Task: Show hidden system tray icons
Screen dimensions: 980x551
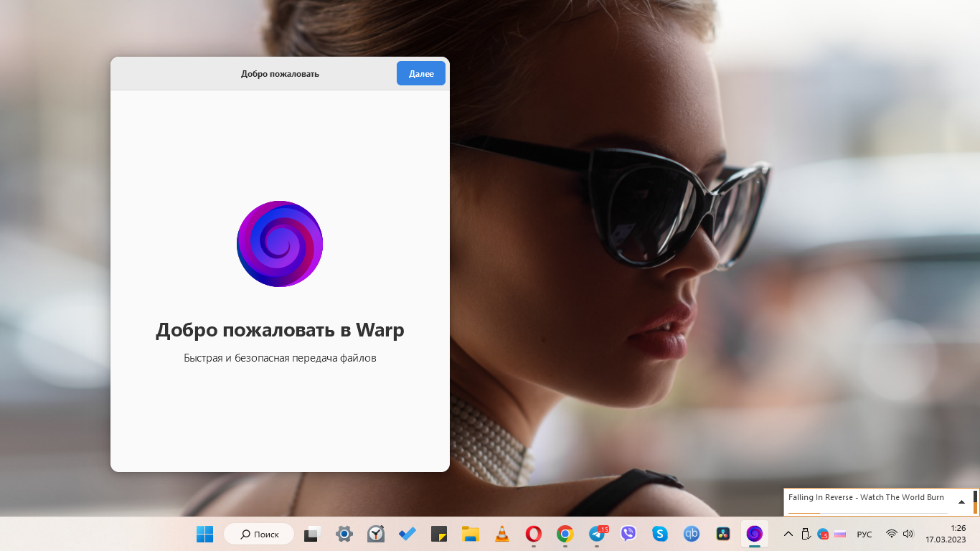Action: pyautogui.click(x=788, y=534)
